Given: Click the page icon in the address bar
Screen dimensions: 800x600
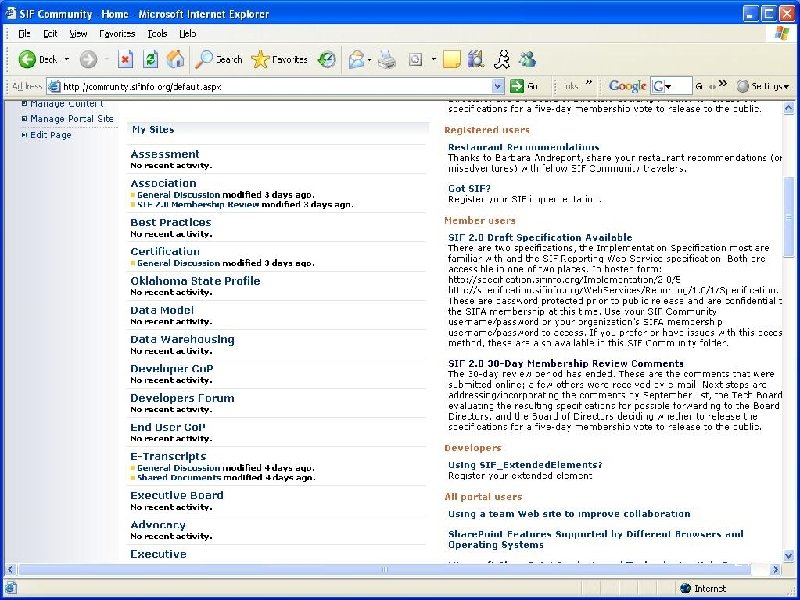Looking at the screenshot, I should pos(54,86).
